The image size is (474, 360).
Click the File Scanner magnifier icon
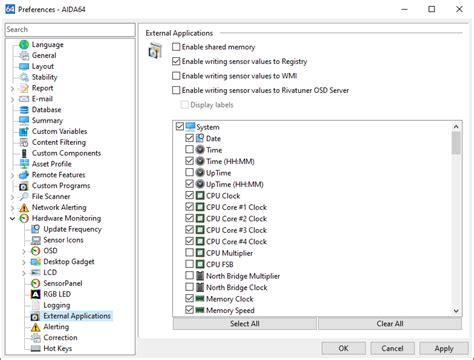24,197
